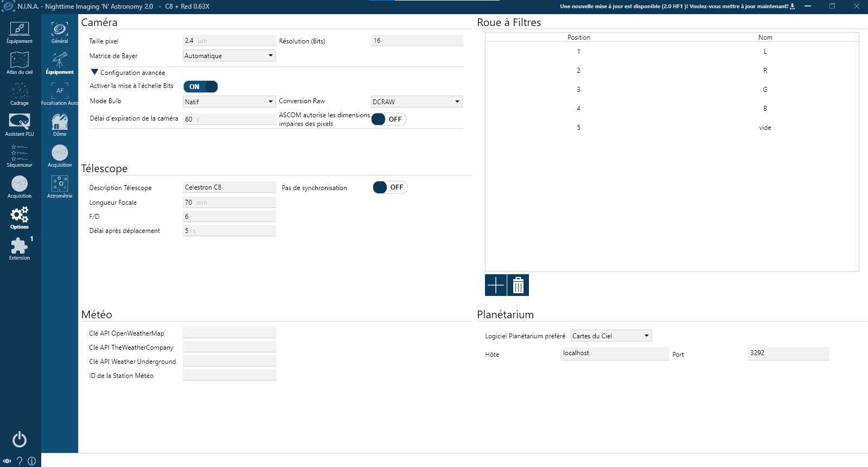
Task: Open the info about icon
Action: click(x=31, y=461)
